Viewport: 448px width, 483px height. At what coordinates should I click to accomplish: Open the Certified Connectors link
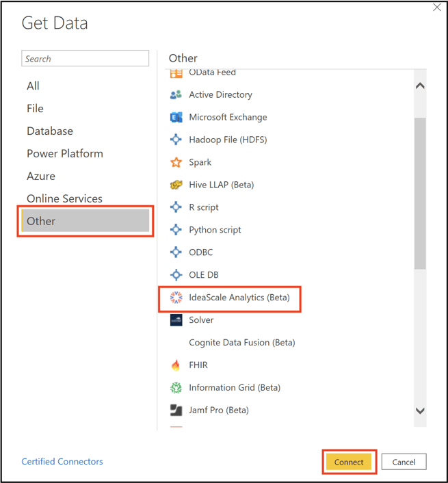click(x=62, y=461)
